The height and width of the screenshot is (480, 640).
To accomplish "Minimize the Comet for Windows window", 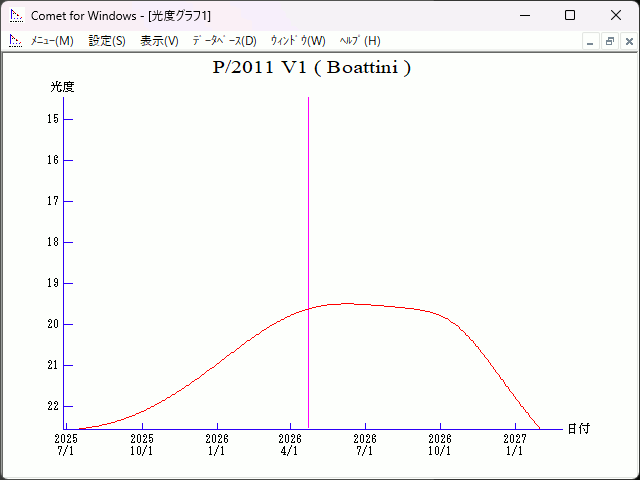I will click(524, 15).
